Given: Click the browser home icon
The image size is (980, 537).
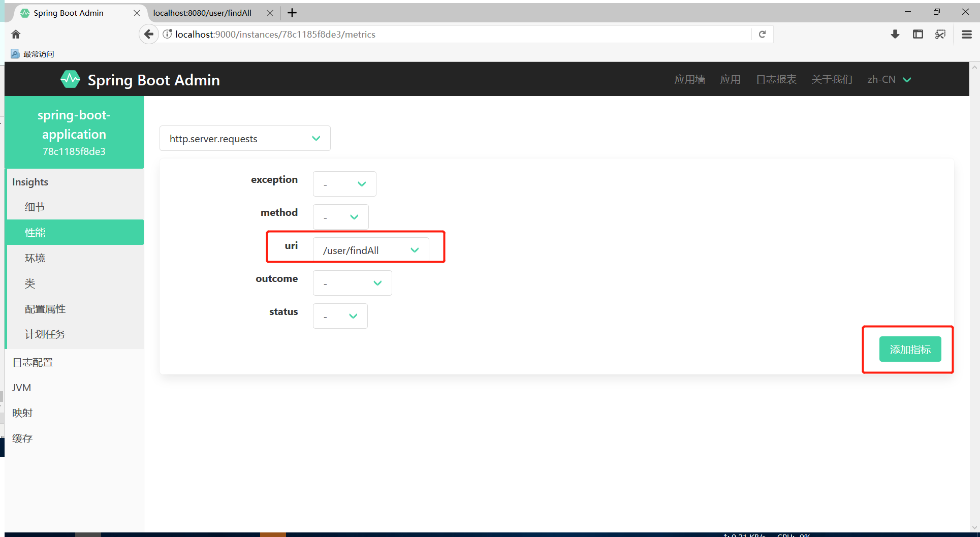Looking at the screenshot, I should (16, 35).
